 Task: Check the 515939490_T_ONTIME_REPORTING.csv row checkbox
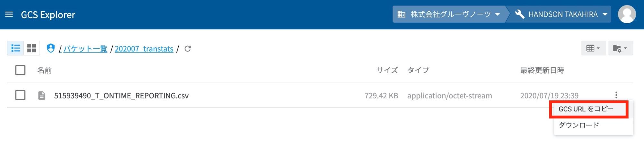[20, 95]
